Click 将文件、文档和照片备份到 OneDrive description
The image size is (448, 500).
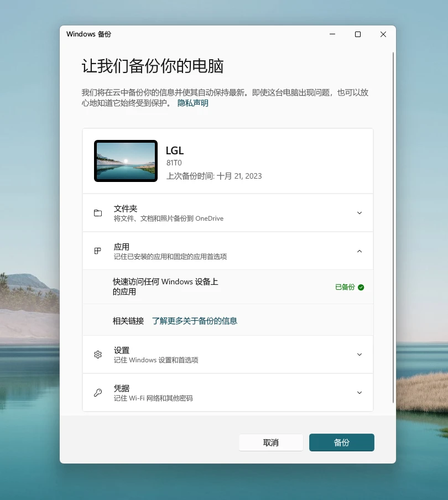point(169,218)
